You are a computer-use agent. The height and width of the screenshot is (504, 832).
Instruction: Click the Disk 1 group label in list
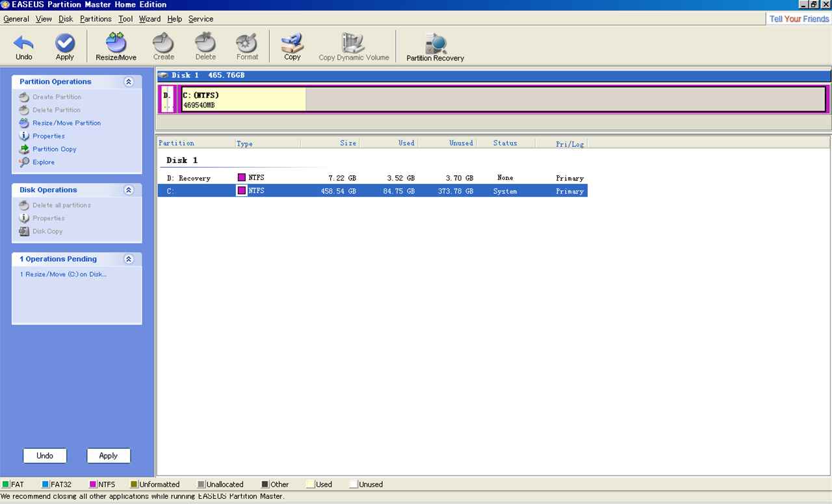point(182,160)
